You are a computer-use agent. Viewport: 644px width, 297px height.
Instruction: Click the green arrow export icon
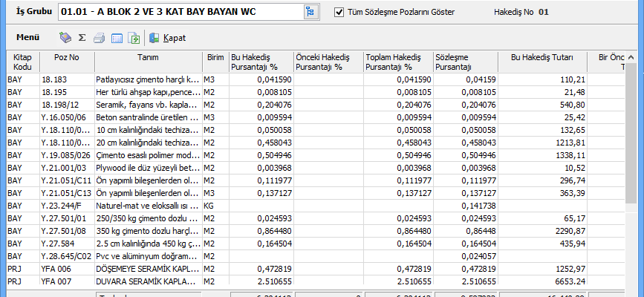click(x=134, y=38)
